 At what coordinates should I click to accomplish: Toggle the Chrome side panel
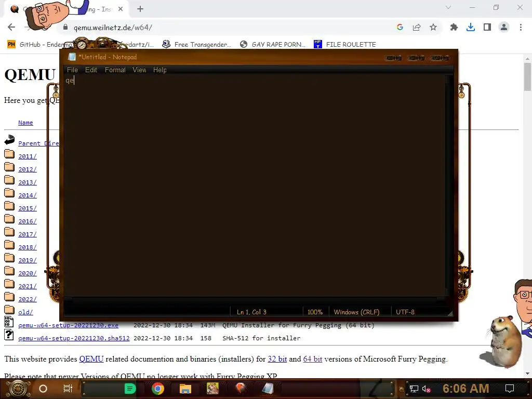tap(487, 28)
